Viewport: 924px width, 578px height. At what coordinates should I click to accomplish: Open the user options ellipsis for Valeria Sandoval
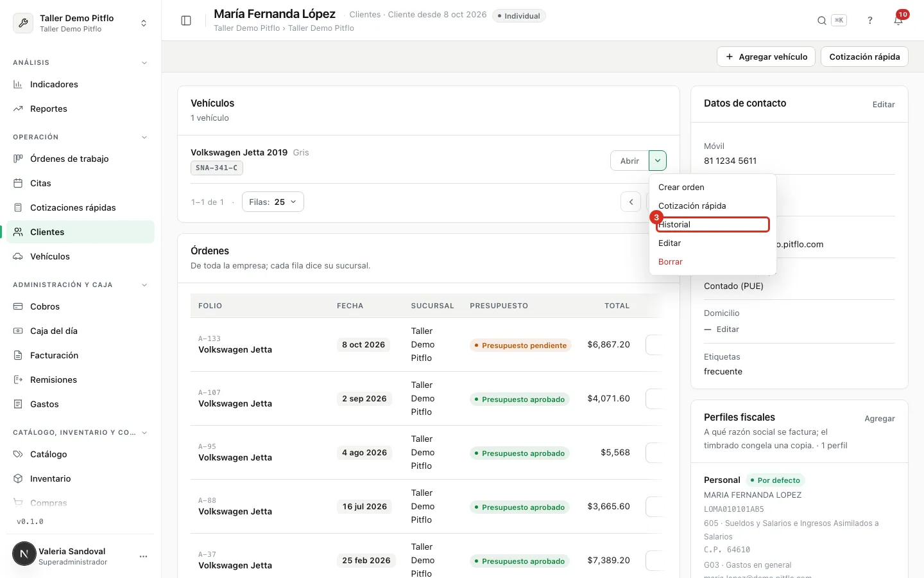[143, 556]
